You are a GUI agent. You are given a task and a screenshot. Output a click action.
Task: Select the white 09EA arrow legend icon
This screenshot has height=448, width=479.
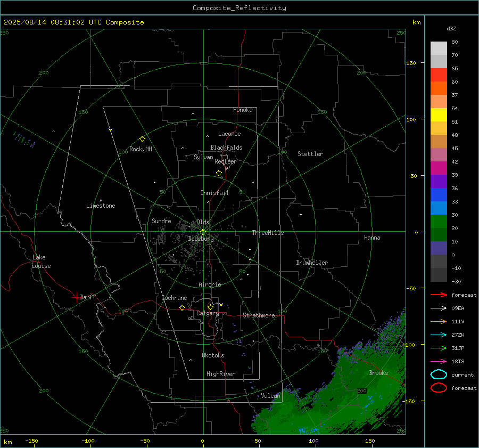[x=439, y=308]
